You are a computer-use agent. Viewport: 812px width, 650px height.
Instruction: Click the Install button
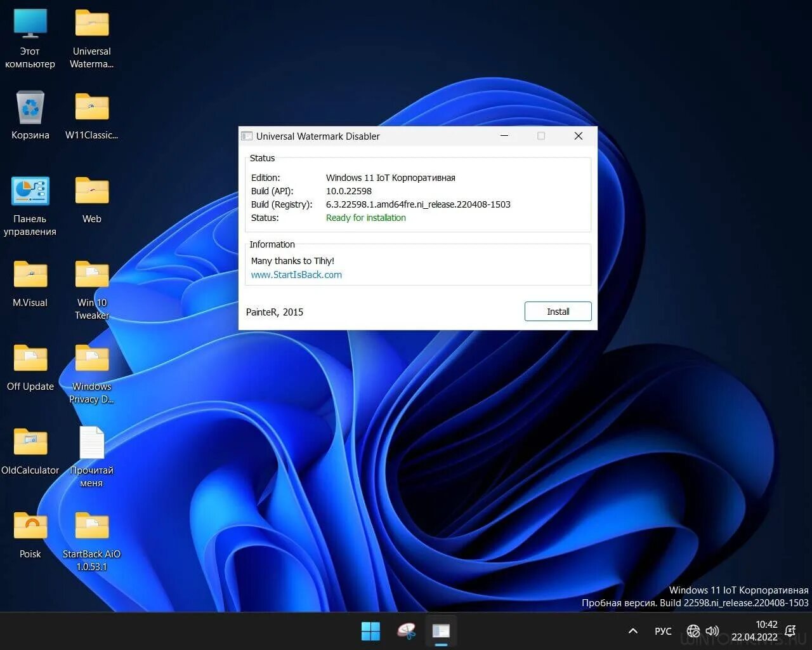tap(558, 312)
